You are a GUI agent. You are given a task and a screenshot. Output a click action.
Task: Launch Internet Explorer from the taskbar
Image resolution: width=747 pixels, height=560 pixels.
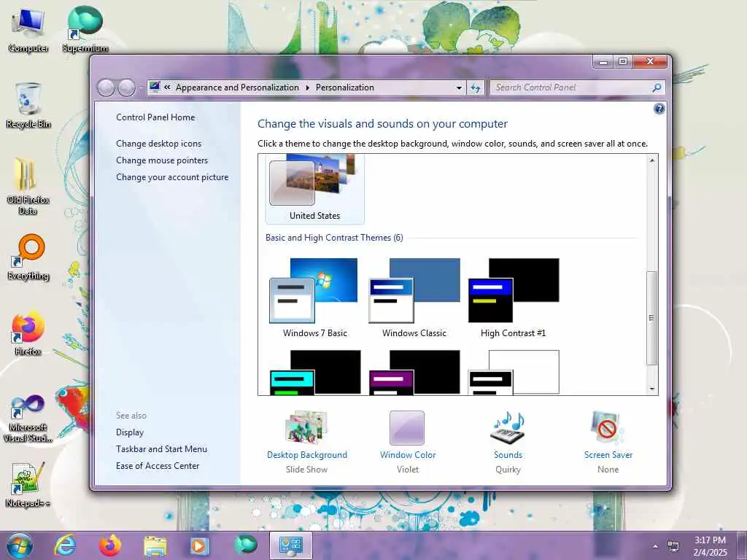click(65, 545)
